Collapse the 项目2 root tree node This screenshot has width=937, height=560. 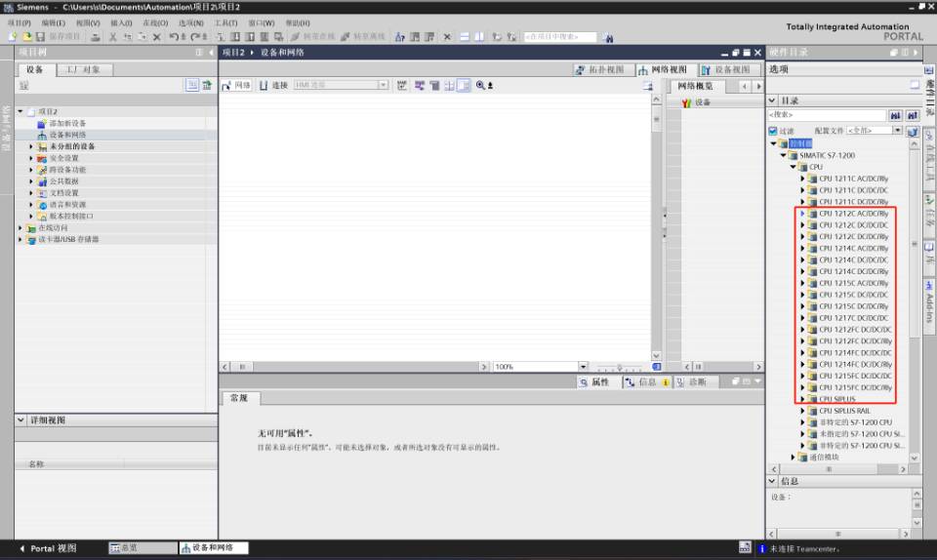pyautogui.click(x=20, y=111)
